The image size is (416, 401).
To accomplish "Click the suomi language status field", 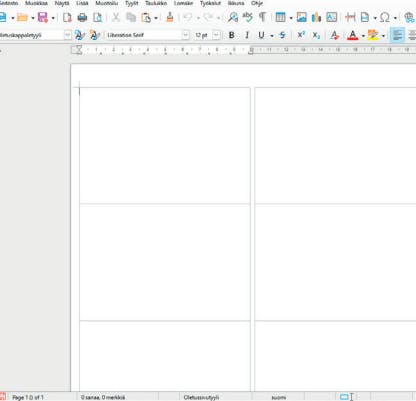I will (279, 397).
